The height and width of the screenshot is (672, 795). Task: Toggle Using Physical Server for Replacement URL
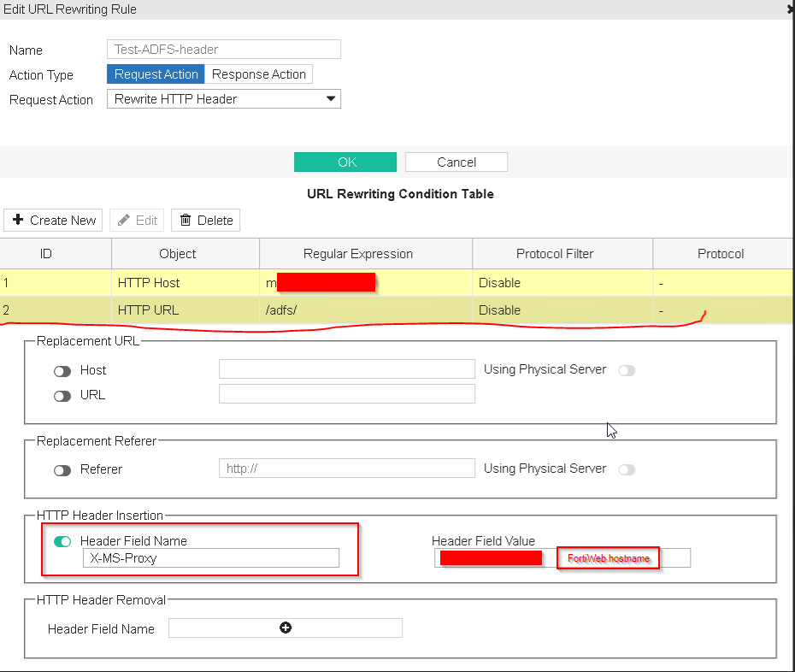click(x=627, y=370)
